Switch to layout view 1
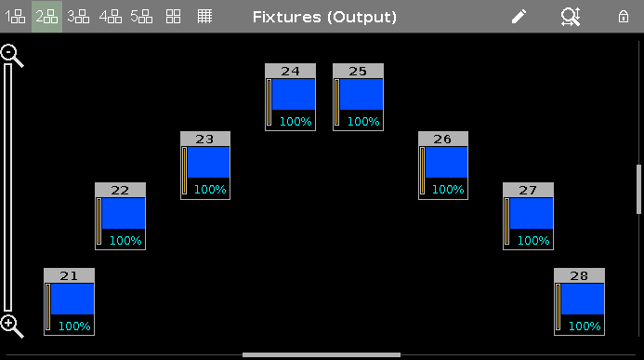The height and width of the screenshot is (360, 644). click(x=15, y=17)
